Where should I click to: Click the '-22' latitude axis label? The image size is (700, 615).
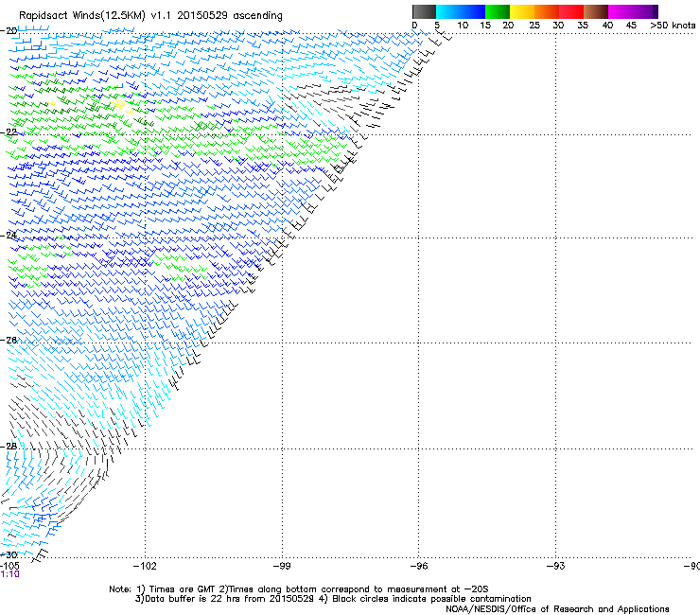pos(9,132)
